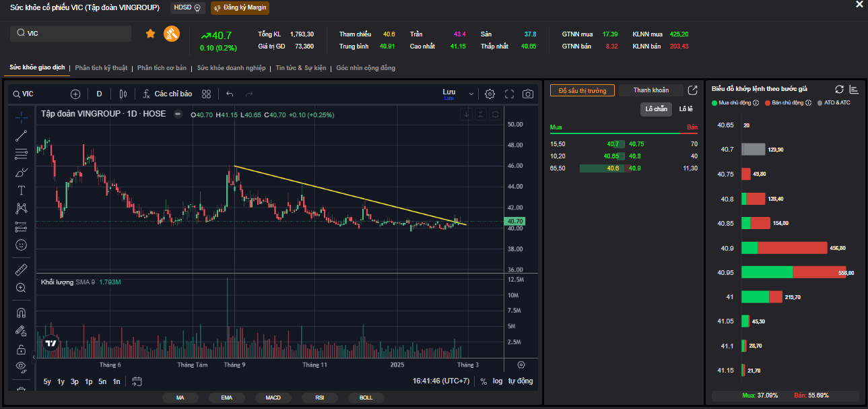Take a chart snapshot with camera icon
The width and height of the screenshot is (868, 409).
tap(528, 94)
